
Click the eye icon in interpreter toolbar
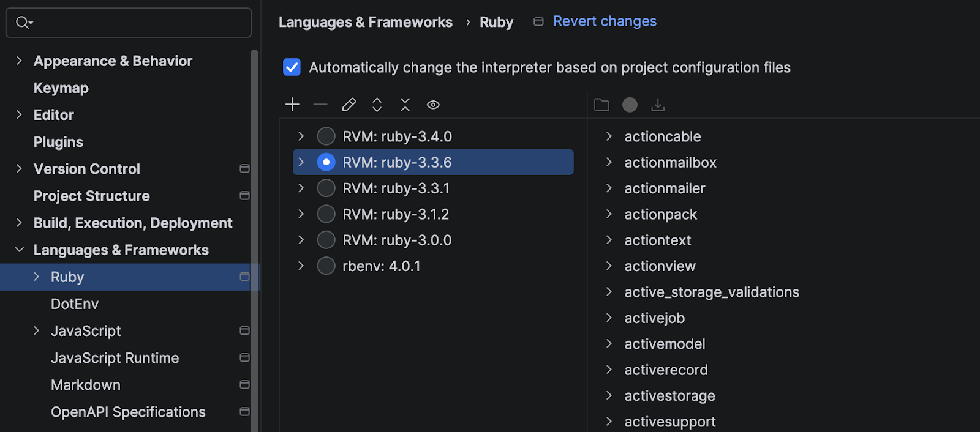click(x=433, y=105)
